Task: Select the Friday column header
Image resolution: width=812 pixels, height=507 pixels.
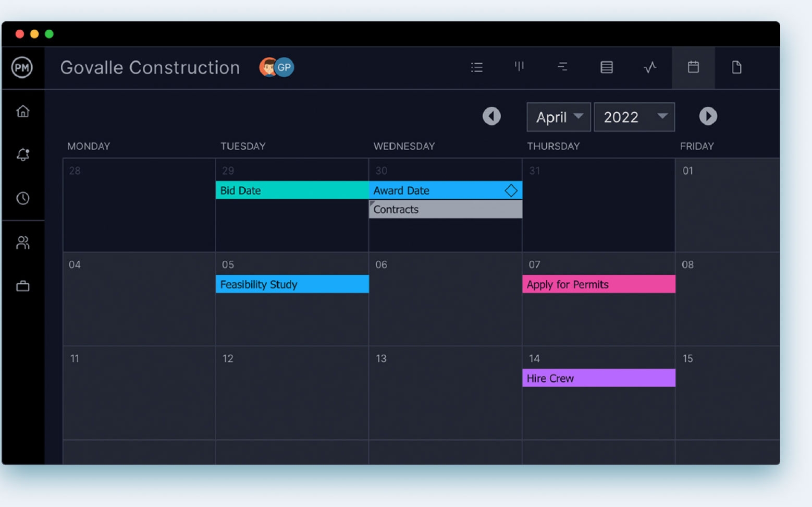Action: [697, 146]
